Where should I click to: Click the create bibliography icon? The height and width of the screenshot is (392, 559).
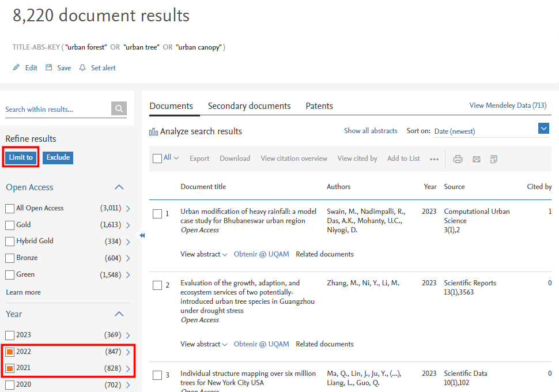(494, 159)
